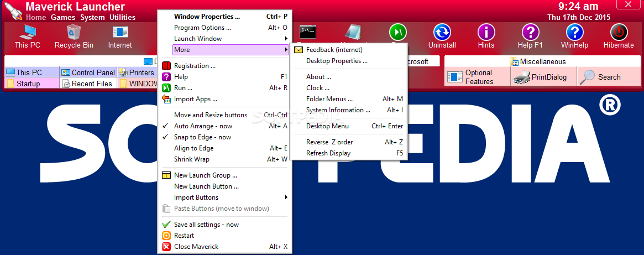Image resolution: width=644 pixels, height=255 pixels.
Task: Click the Maverick rocket logo icon
Action: (x=13, y=11)
